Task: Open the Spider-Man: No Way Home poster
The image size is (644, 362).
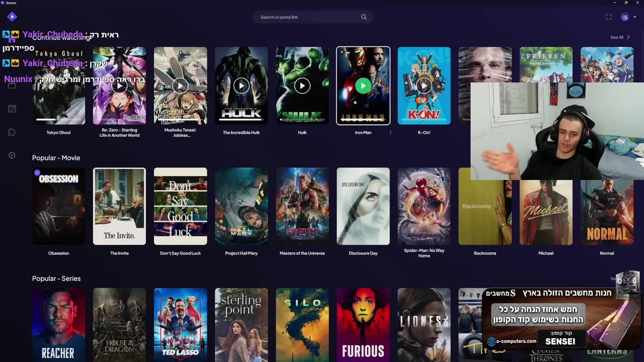Action: pos(424,206)
